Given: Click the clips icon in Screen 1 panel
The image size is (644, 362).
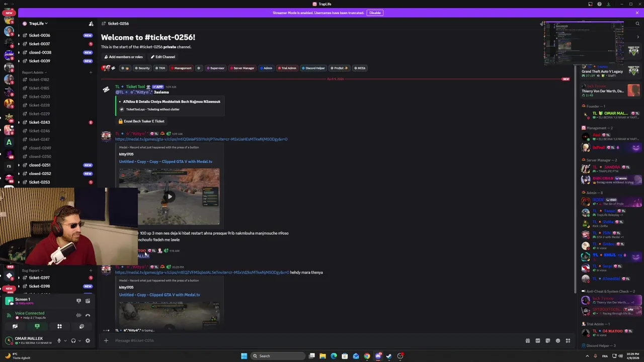Looking at the screenshot, I should tap(88, 301).
